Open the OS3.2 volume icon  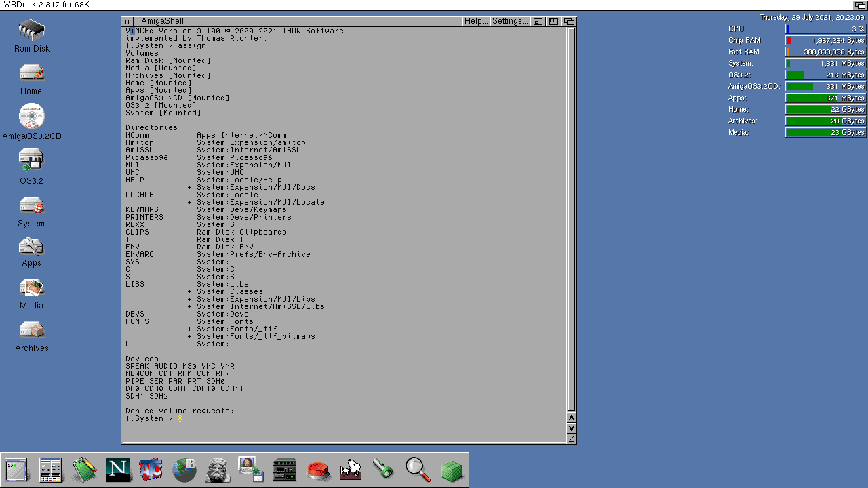click(x=31, y=161)
